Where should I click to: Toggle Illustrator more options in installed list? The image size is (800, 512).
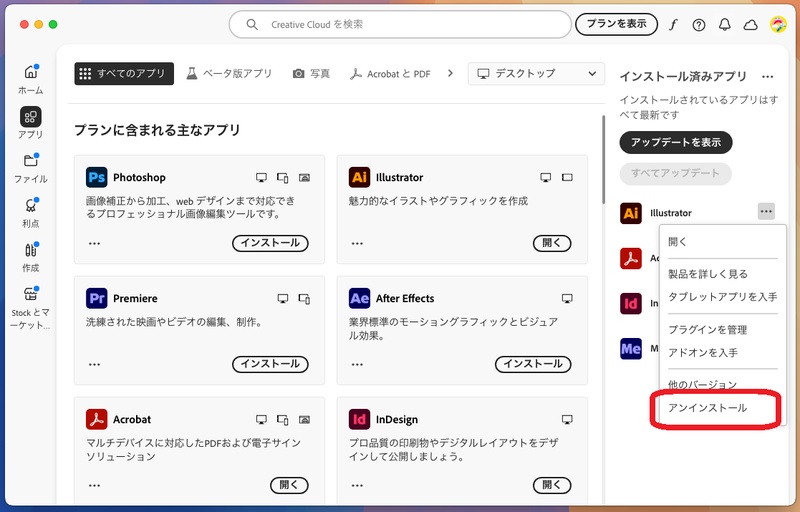[x=766, y=211]
